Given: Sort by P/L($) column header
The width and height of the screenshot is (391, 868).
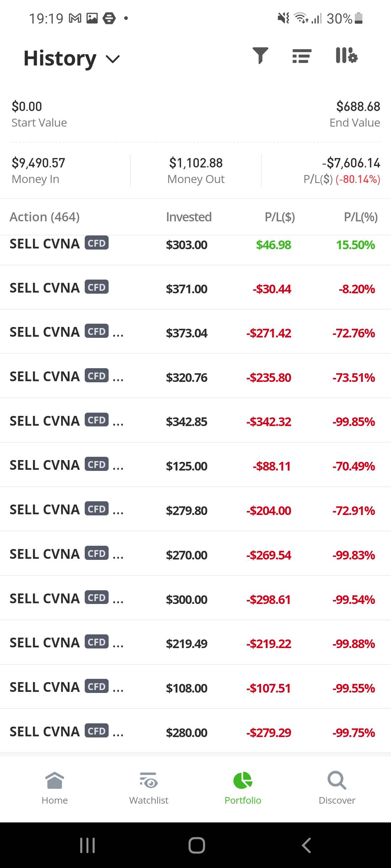Looking at the screenshot, I should (280, 217).
